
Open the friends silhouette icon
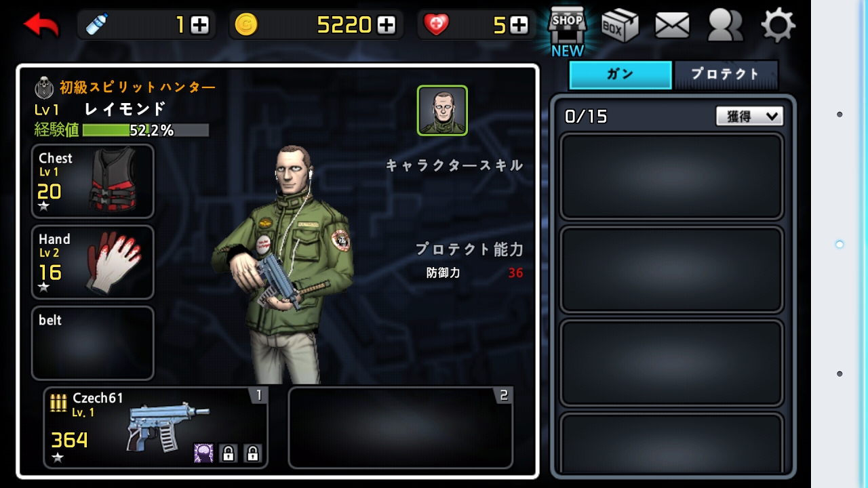click(725, 25)
